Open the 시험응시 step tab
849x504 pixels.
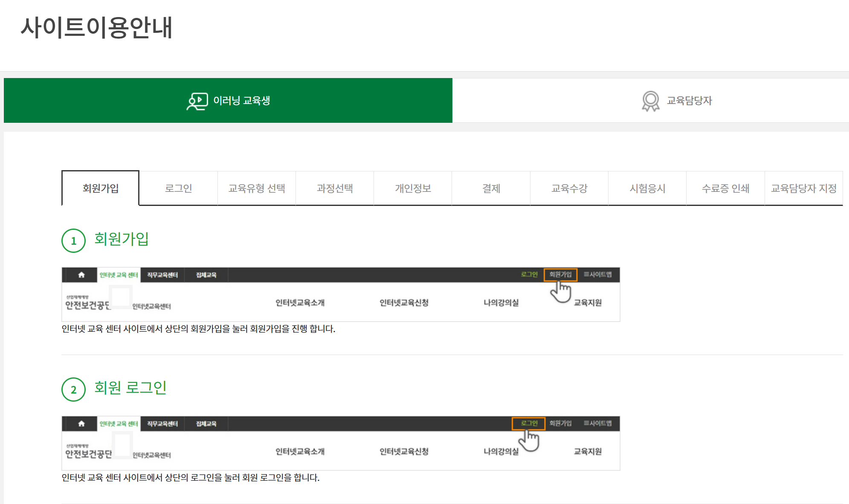point(647,188)
